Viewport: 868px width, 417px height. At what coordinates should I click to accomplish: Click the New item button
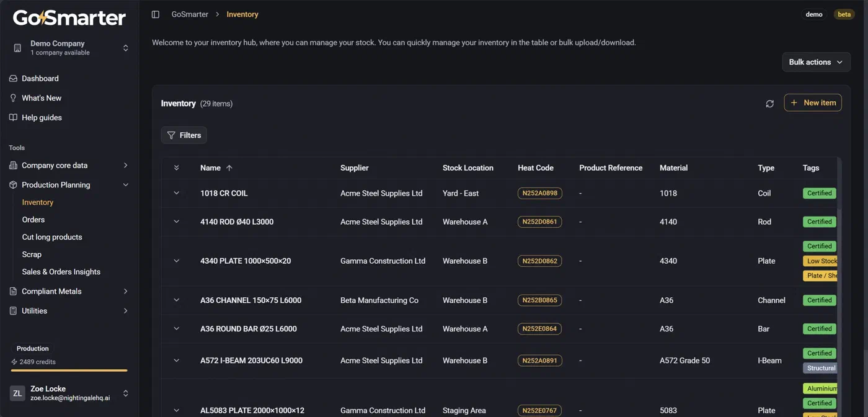813,102
